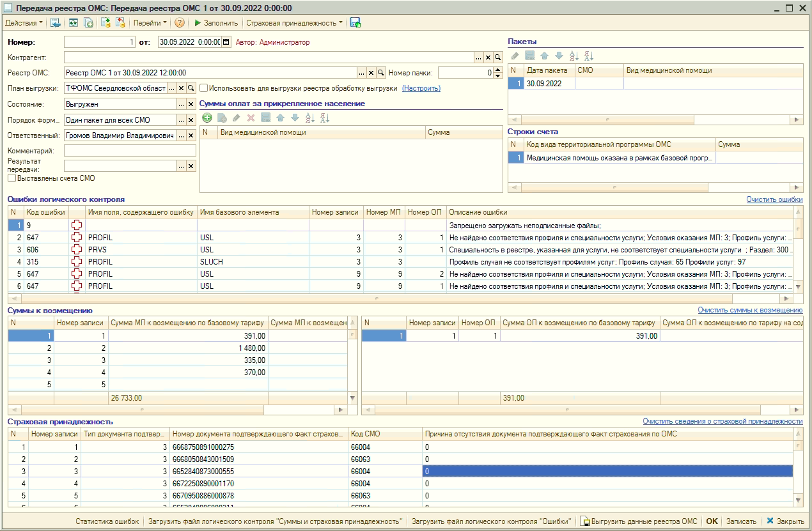Click the save-with-arrow icon after Страховая принадлежность

355,23
